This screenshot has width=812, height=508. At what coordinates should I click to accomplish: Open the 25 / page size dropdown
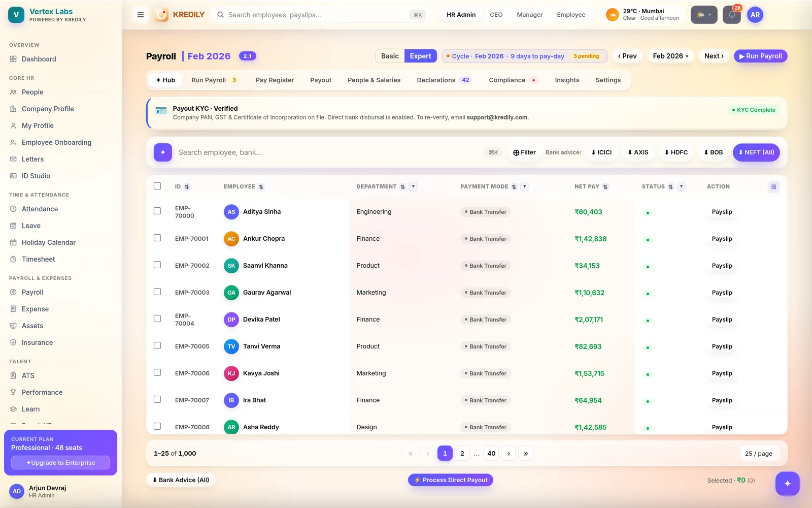[759, 454]
